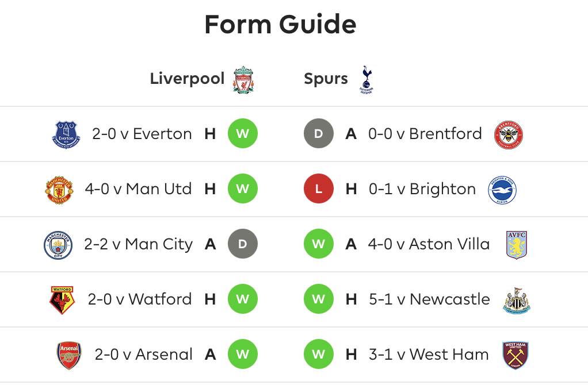Image resolution: width=588 pixels, height=385 pixels.
Task: Select the red L badge for Brighton match
Action: coord(319,188)
